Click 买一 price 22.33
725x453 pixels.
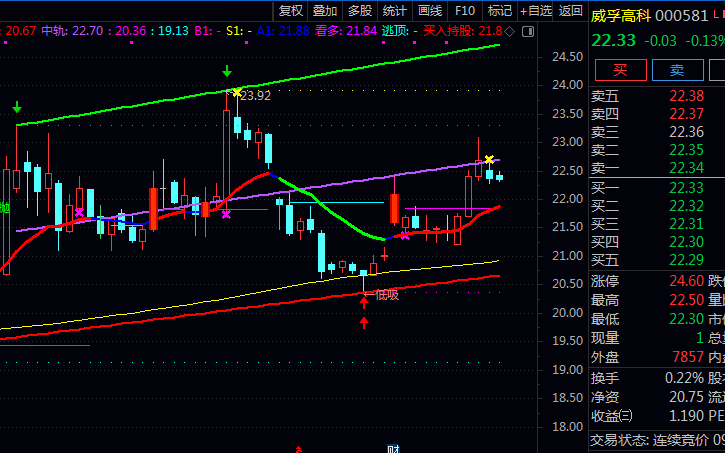pos(687,188)
